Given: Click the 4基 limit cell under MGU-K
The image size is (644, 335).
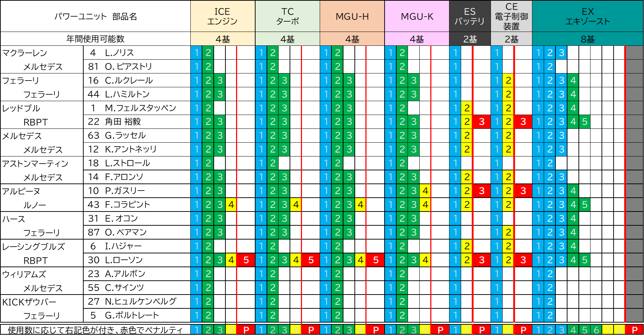Looking at the screenshot, I should click(x=417, y=39).
